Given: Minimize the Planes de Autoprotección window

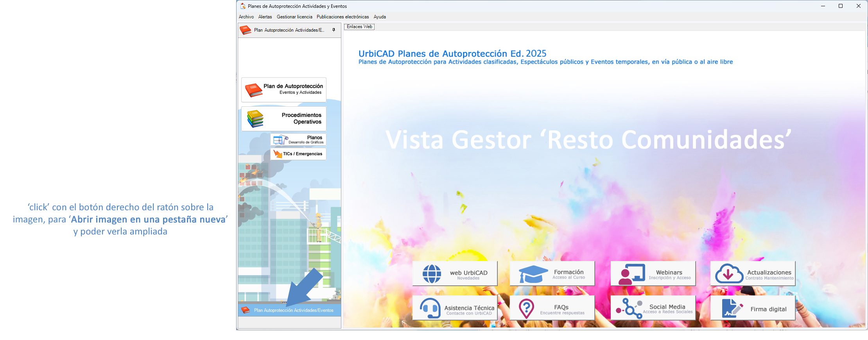Looking at the screenshot, I should [x=823, y=6].
